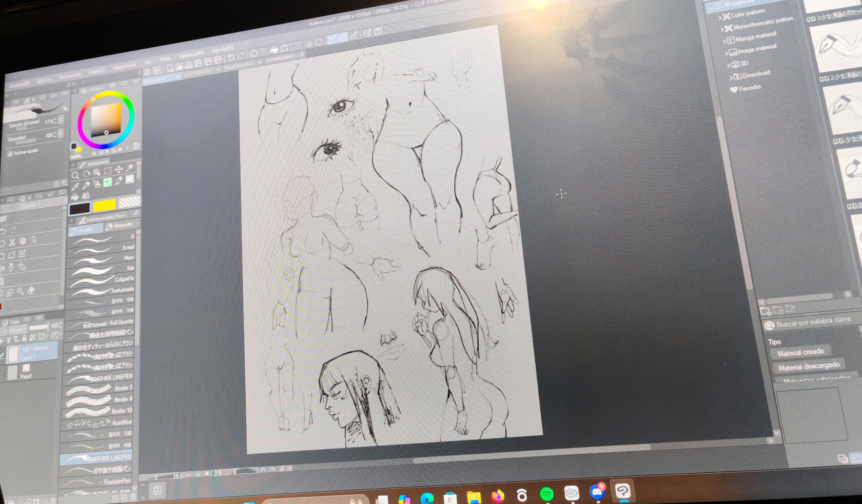Toggle the Material creado type filter
This screenshot has height=504, width=862.
pyautogui.click(x=800, y=352)
